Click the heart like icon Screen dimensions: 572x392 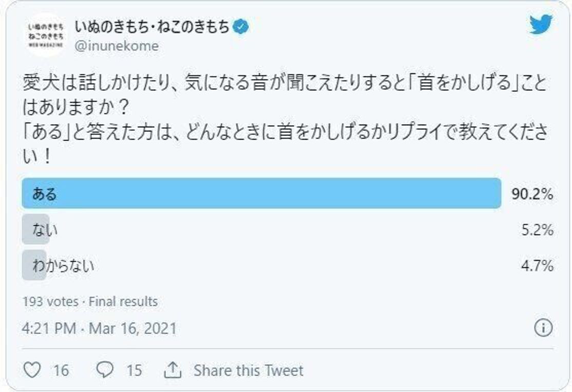[x=32, y=370]
